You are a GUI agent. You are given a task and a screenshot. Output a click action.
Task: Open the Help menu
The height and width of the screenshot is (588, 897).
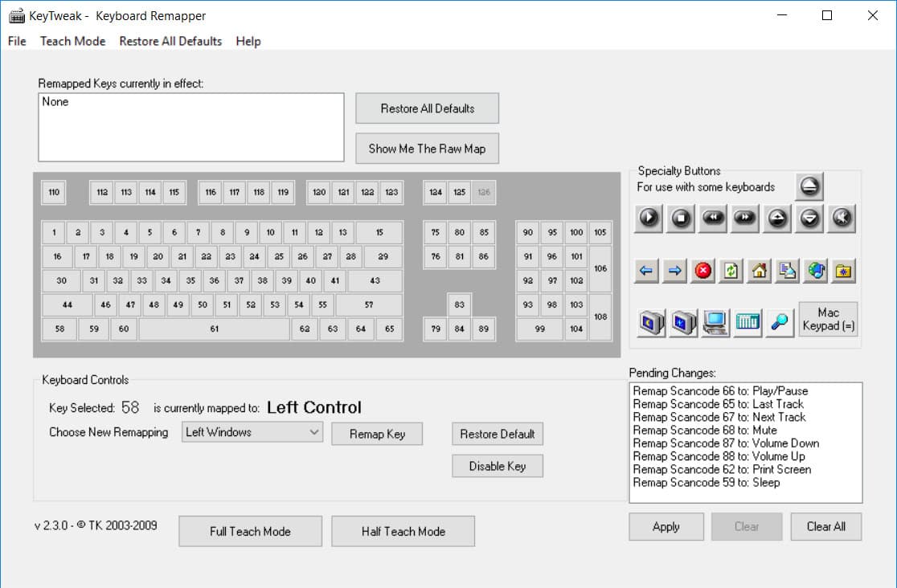pos(248,41)
